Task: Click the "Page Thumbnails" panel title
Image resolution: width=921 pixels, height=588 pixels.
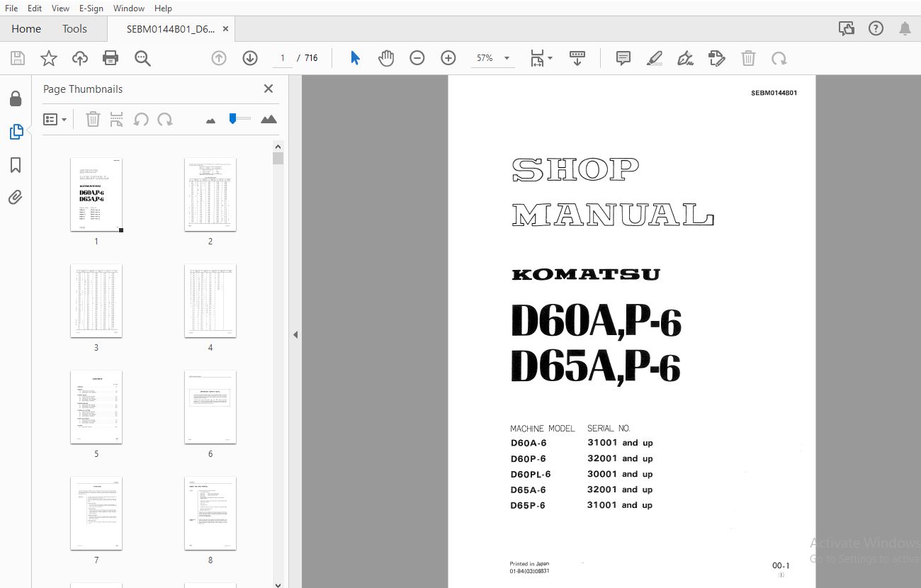Action: pos(83,89)
